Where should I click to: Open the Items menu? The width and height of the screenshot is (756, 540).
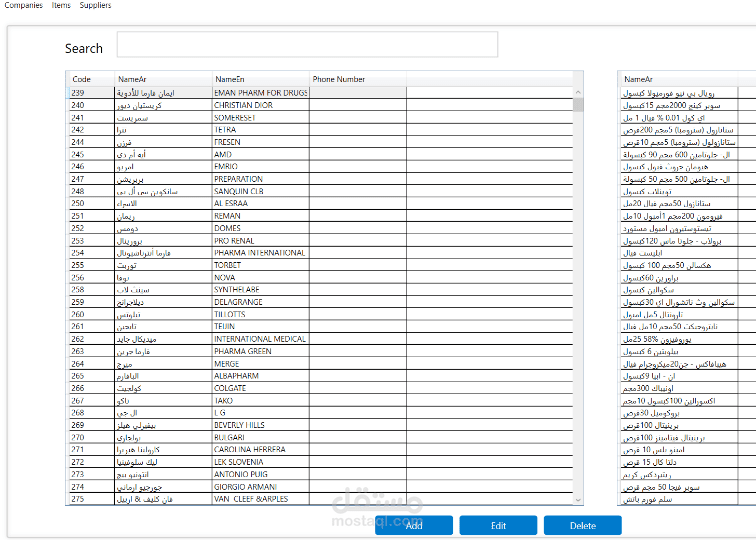(61, 5)
